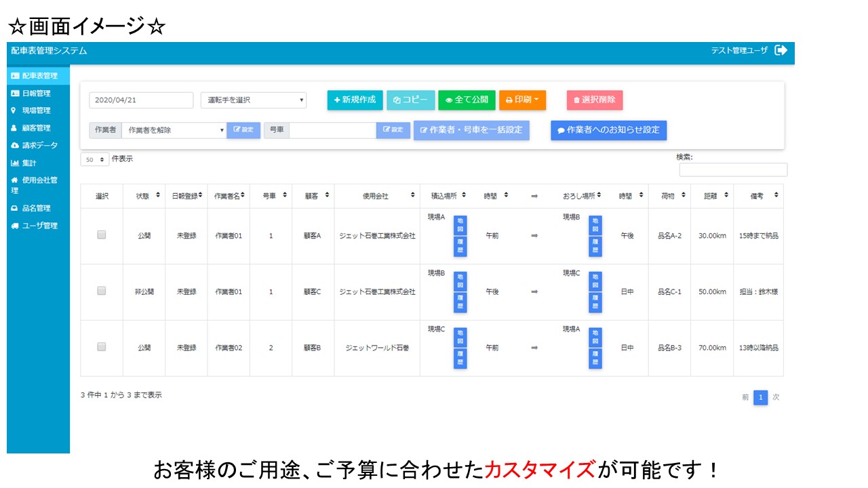The height and width of the screenshot is (488, 868).
Task: Open the 履歴 button for おろし場所 現場B in 顧客A row
Action: coord(595,246)
